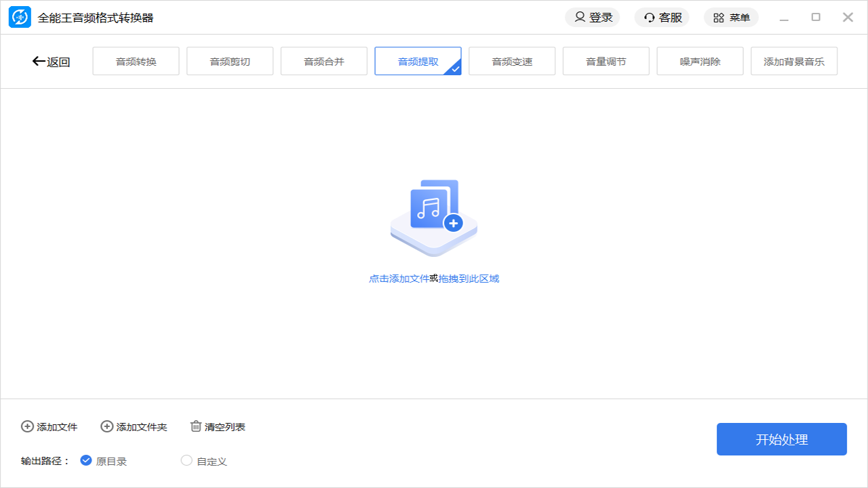Click the 客服 customer service headset icon

(649, 17)
